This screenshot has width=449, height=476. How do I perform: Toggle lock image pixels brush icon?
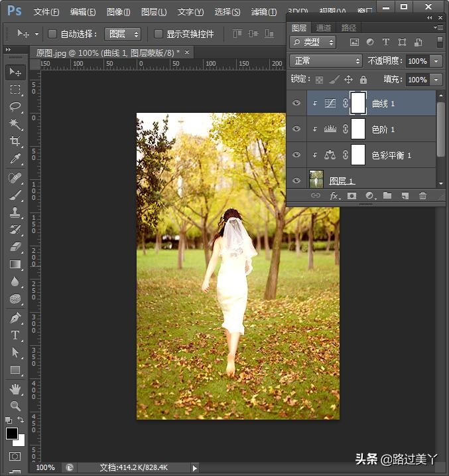tap(334, 80)
